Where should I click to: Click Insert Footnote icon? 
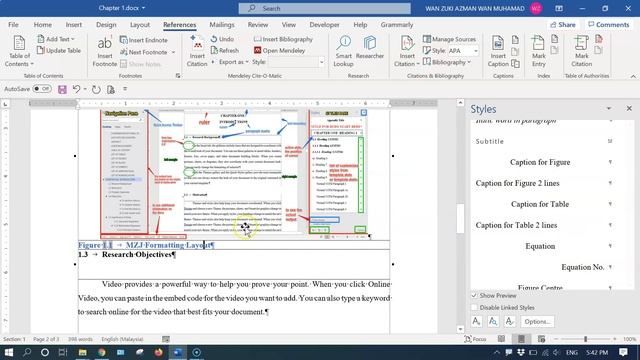[104, 51]
